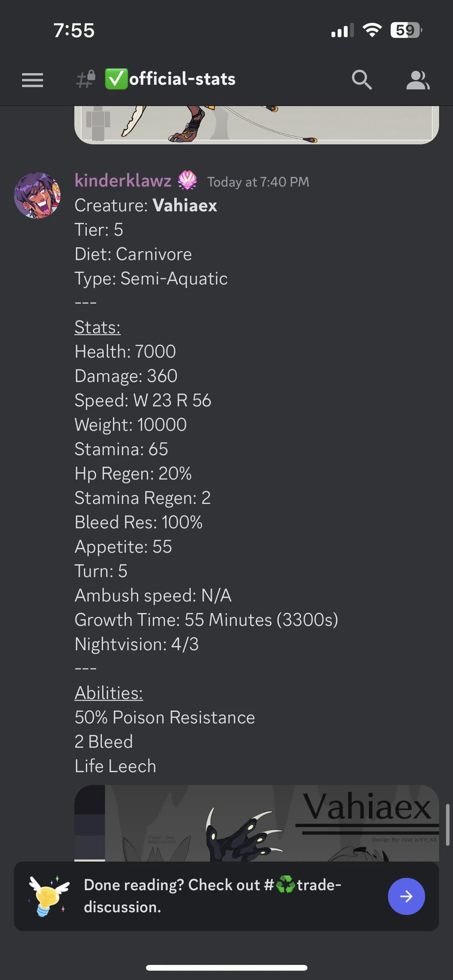Tap the underlined Abilities heading
The image size is (453, 980).
[109, 693]
